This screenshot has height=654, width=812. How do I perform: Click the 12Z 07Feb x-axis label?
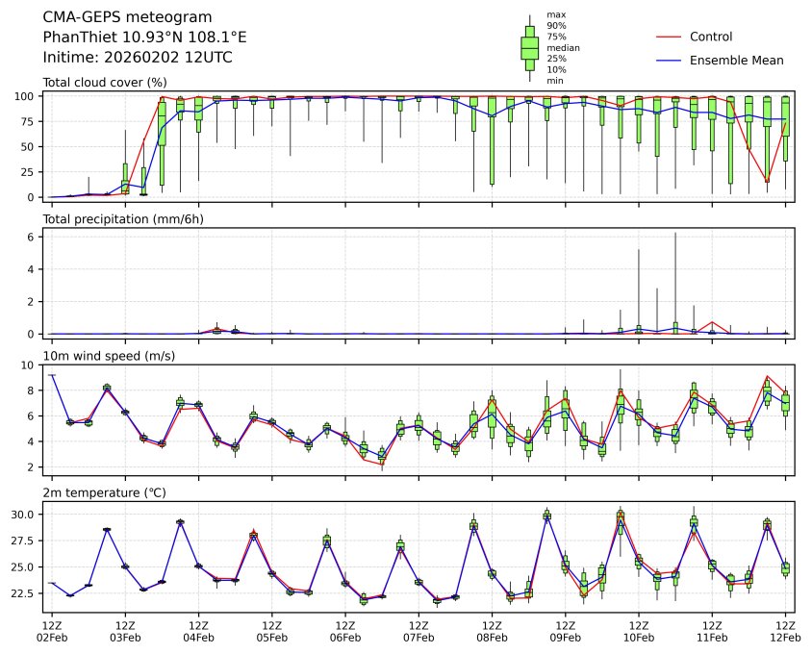[x=419, y=631]
